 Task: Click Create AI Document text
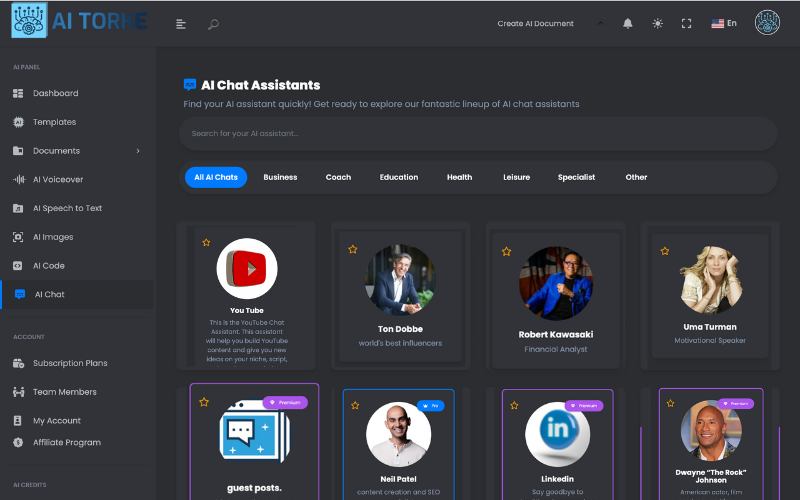[535, 23]
